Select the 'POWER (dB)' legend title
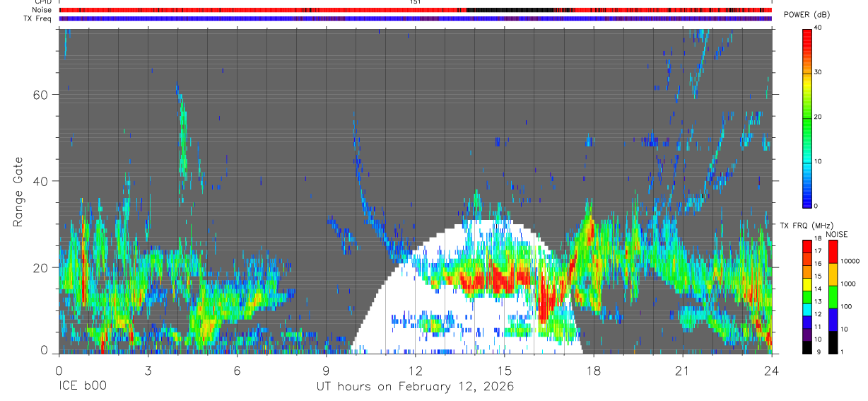868x401 pixels. (807, 15)
